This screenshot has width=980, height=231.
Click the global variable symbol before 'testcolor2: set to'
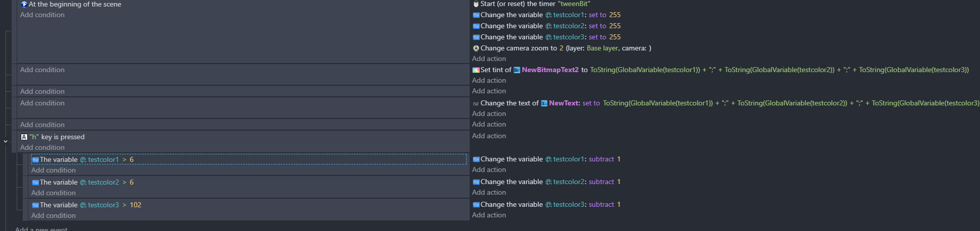click(x=548, y=26)
